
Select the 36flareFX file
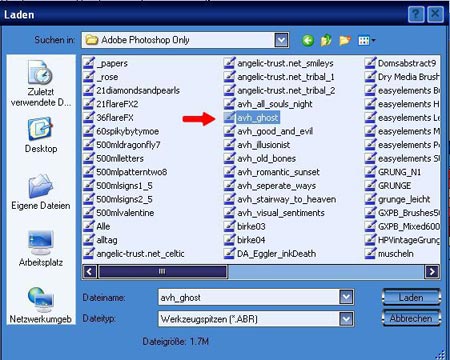pyautogui.click(x=108, y=118)
